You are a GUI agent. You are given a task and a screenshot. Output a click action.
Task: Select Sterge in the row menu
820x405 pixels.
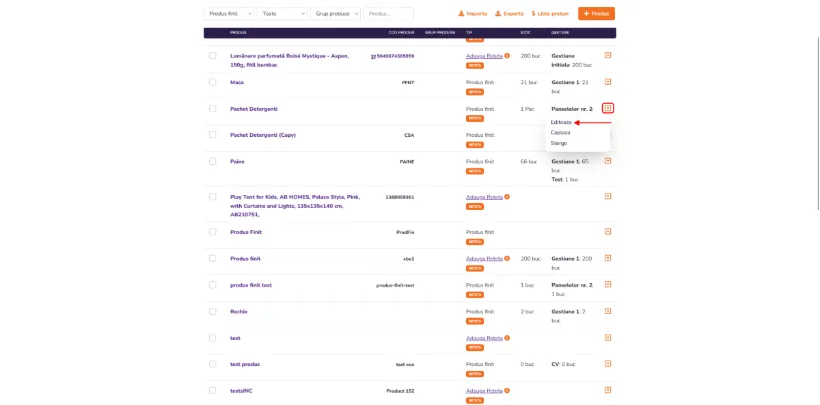point(559,143)
